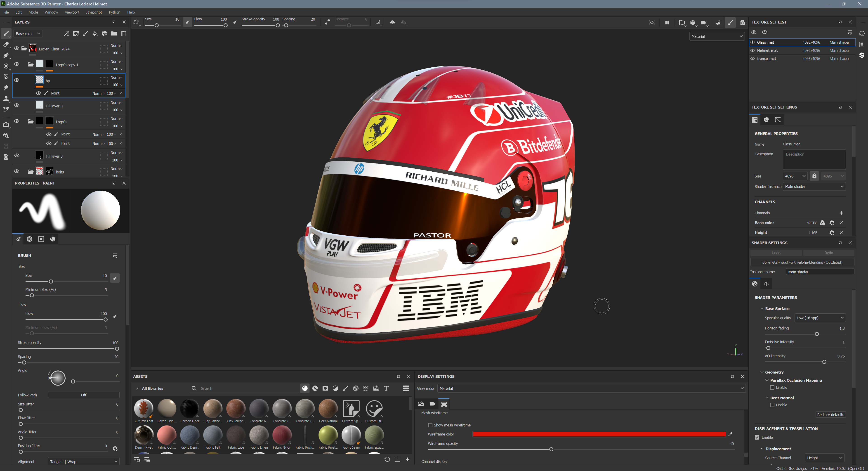The height and width of the screenshot is (471, 868).
Task: Click the shader Undo button
Action: point(776,253)
